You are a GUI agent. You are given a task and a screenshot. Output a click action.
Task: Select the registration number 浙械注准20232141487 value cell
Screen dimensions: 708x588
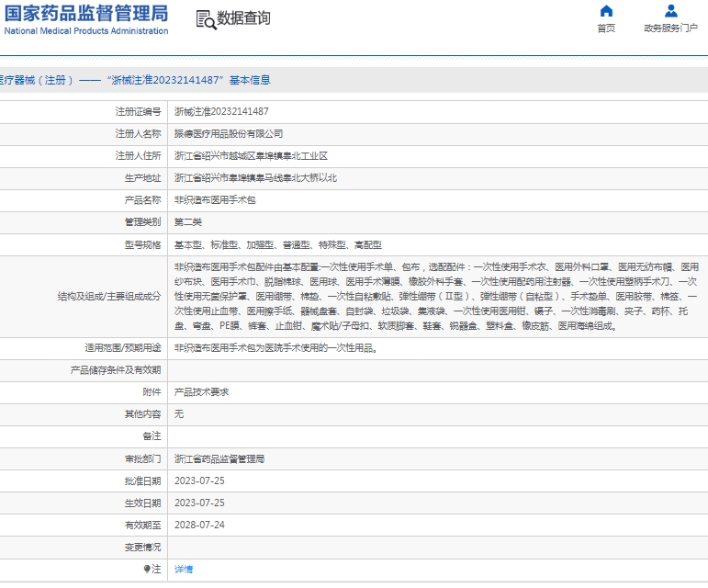221,111
